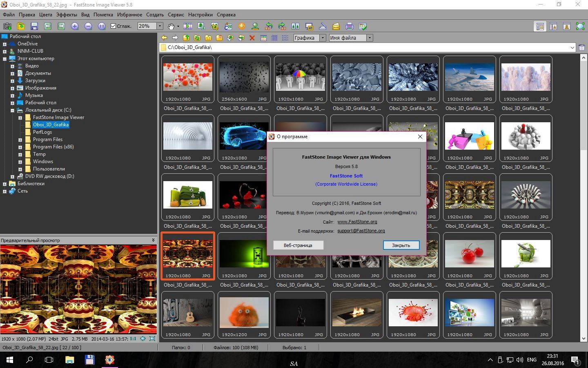
Task: Collapse the Предварительный просмотр panel chevron
Action: 153,240
